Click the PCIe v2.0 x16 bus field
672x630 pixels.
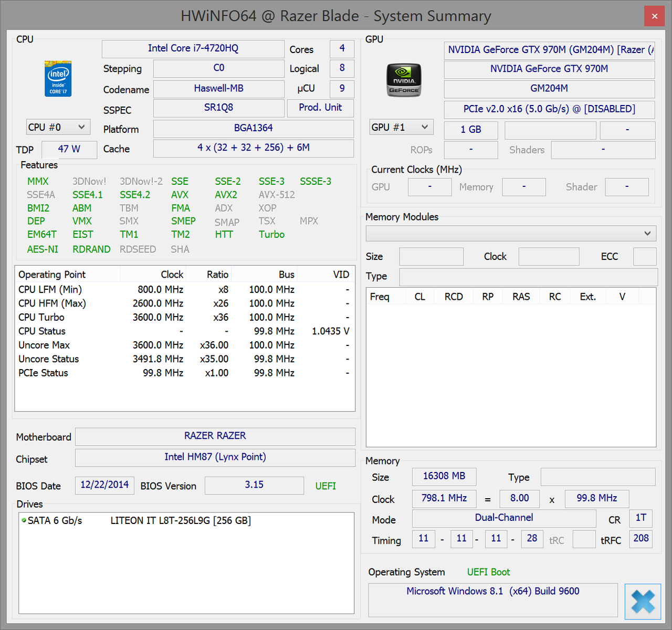coord(549,109)
